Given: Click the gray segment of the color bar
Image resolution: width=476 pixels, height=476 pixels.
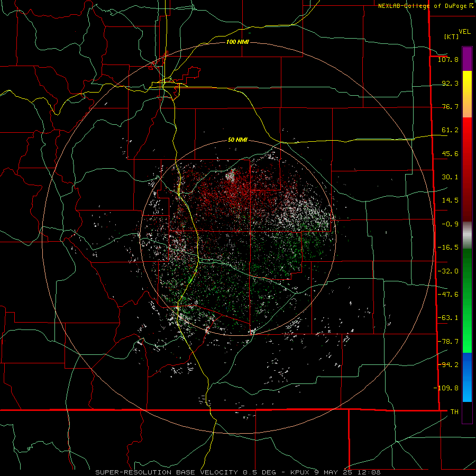Looking at the screenshot, I should click(x=467, y=235).
